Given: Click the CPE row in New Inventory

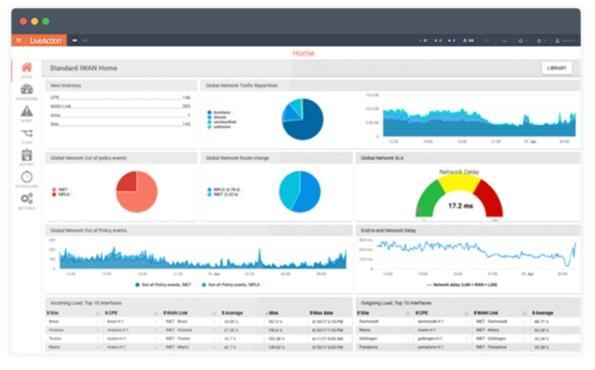Looking at the screenshot, I should pyautogui.click(x=120, y=98).
